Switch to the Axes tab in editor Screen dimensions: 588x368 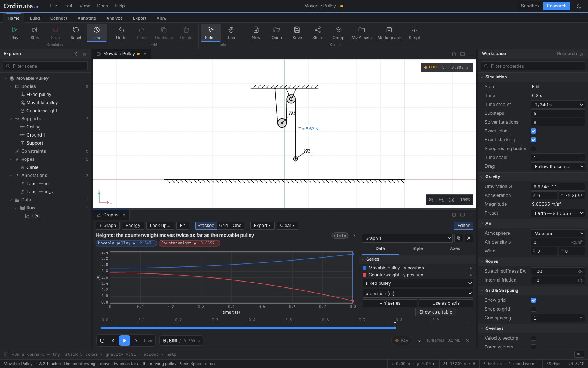[x=455, y=248]
